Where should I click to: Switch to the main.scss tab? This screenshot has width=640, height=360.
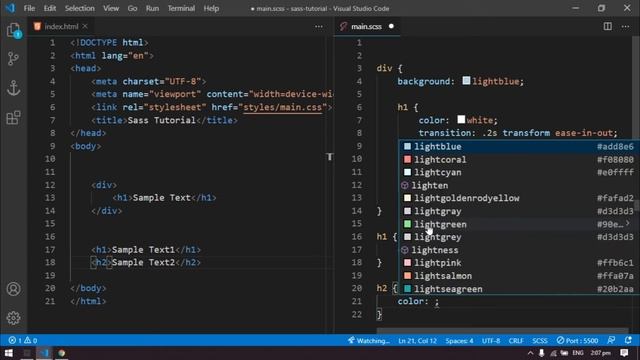367,27
